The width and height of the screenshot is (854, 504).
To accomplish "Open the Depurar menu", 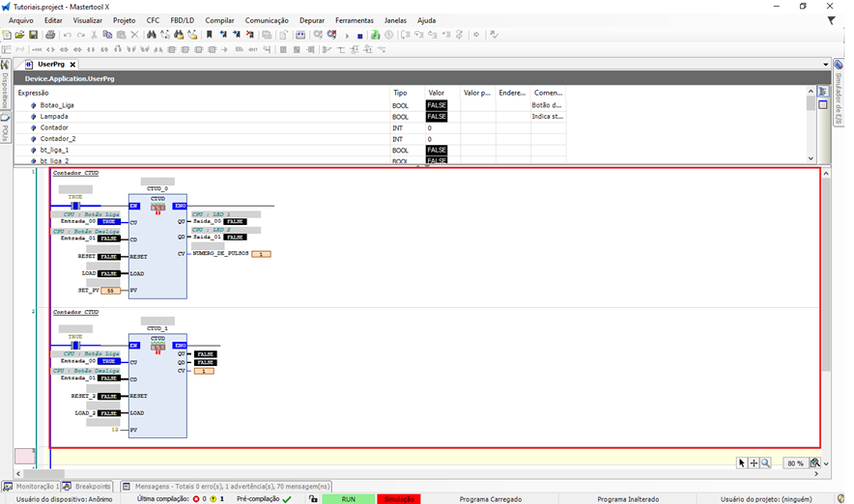I will click(311, 20).
